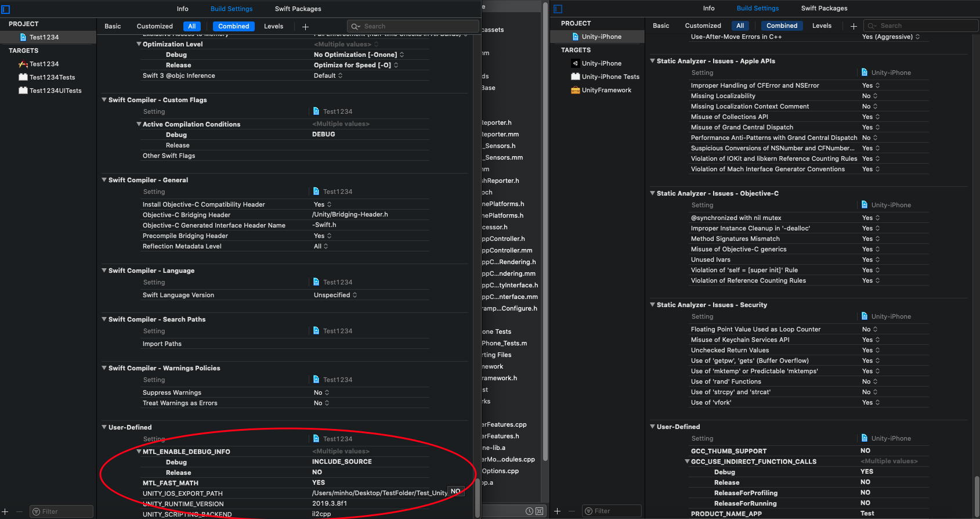Collapse Swift Compiler - Custom Flags section
The height and width of the screenshot is (519, 980).
pos(104,100)
